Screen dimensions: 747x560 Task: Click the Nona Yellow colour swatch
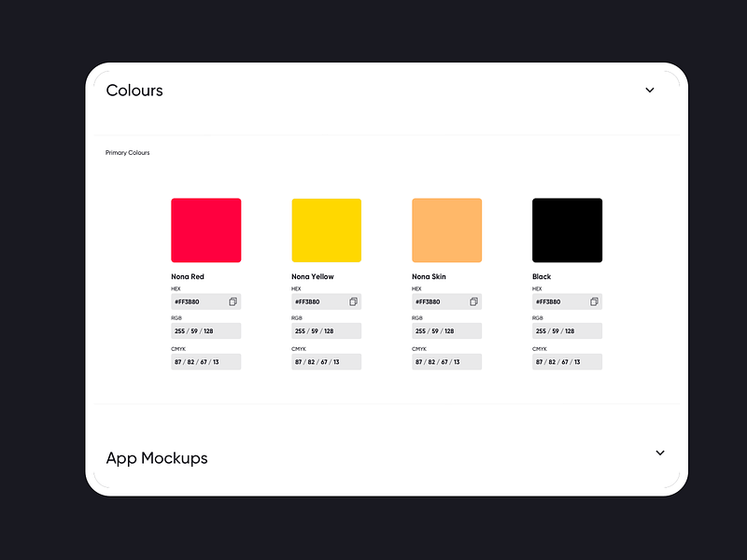pyautogui.click(x=326, y=230)
